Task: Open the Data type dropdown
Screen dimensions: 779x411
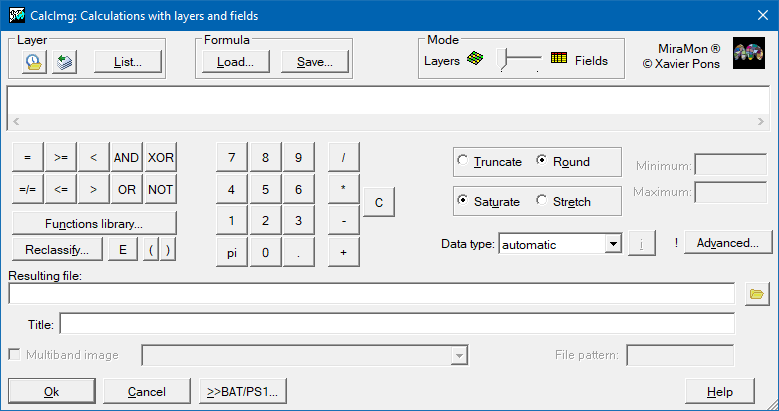Action: pos(613,243)
